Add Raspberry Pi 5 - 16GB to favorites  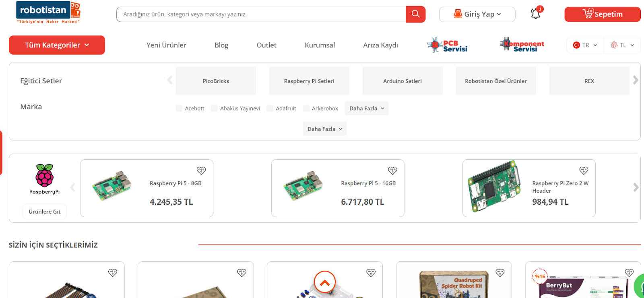point(392,171)
